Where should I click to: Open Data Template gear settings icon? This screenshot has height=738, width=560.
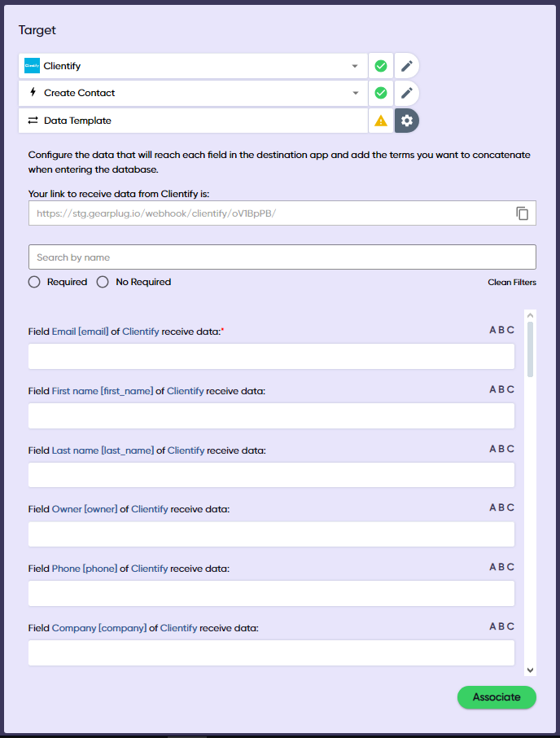pyautogui.click(x=407, y=121)
